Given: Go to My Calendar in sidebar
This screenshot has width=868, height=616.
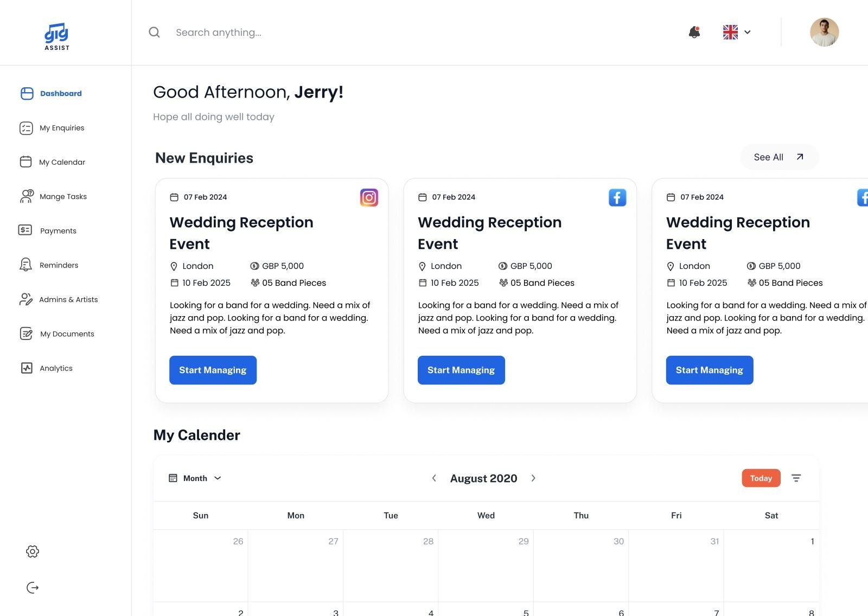Looking at the screenshot, I should click(53, 162).
